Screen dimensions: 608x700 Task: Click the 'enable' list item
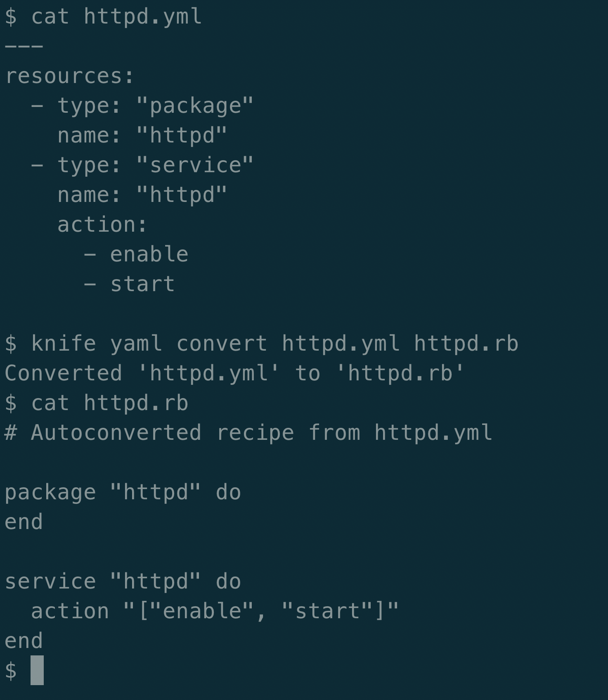point(149,254)
